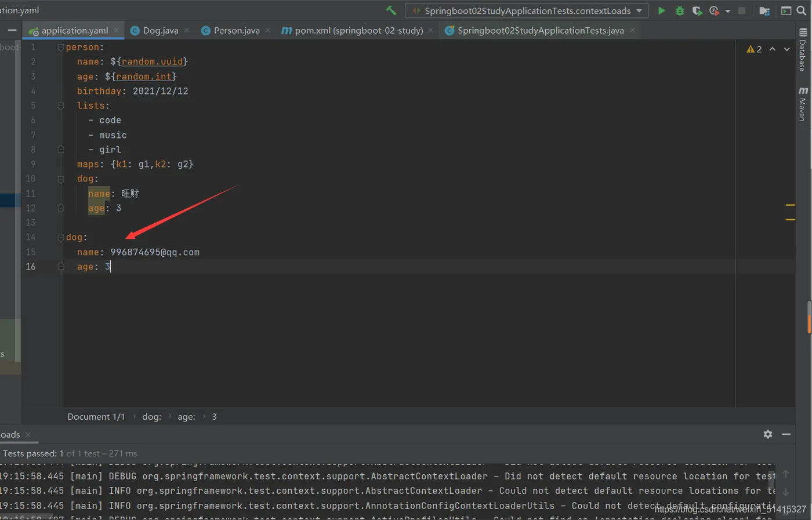Click the email 996874695@qq.com

tap(155, 252)
